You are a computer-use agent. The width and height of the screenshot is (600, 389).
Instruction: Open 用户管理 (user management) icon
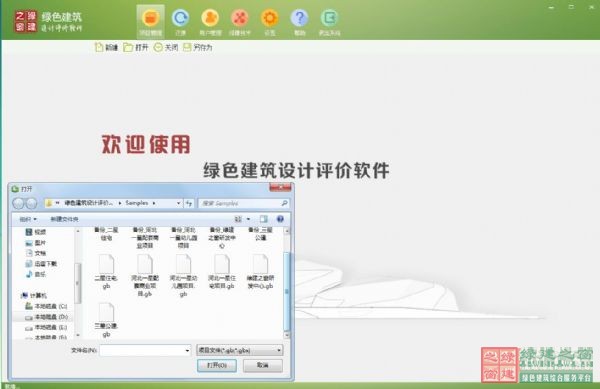[210, 22]
